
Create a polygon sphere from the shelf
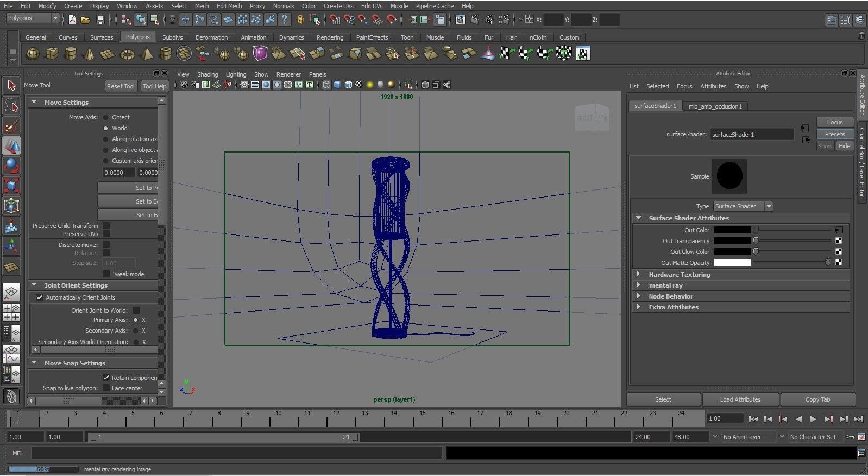(x=33, y=54)
